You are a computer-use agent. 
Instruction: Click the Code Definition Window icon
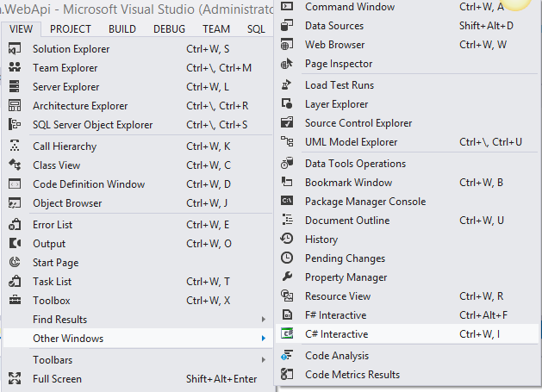(x=15, y=184)
